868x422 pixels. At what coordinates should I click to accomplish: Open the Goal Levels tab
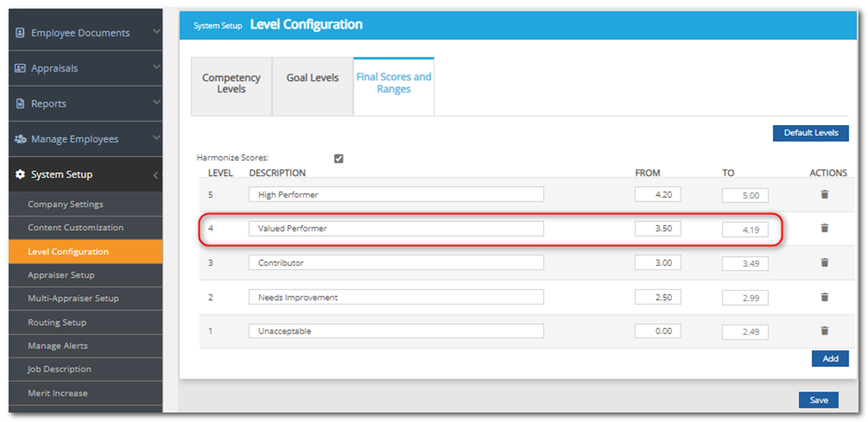click(312, 78)
